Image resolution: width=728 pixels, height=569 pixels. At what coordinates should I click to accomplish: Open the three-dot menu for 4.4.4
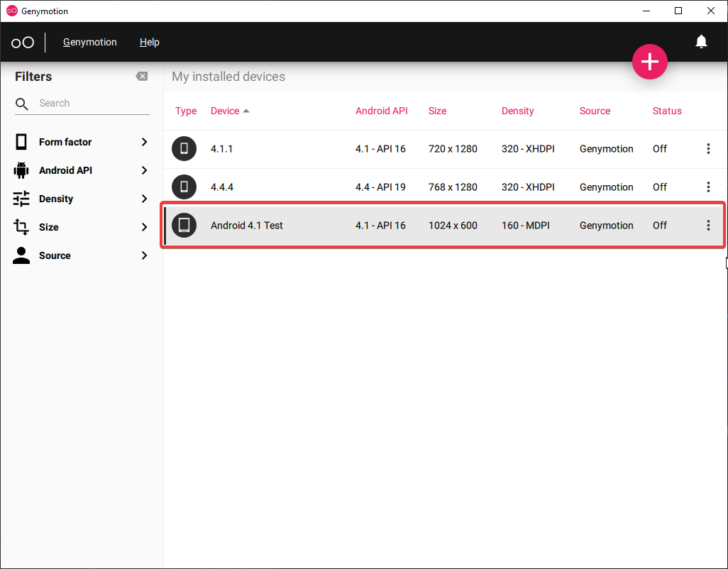(708, 187)
